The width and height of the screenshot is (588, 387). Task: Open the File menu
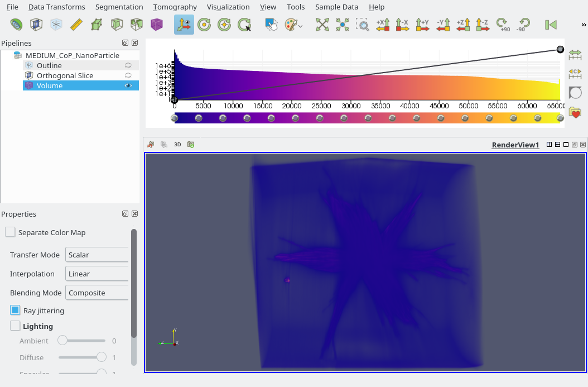pyautogui.click(x=12, y=7)
